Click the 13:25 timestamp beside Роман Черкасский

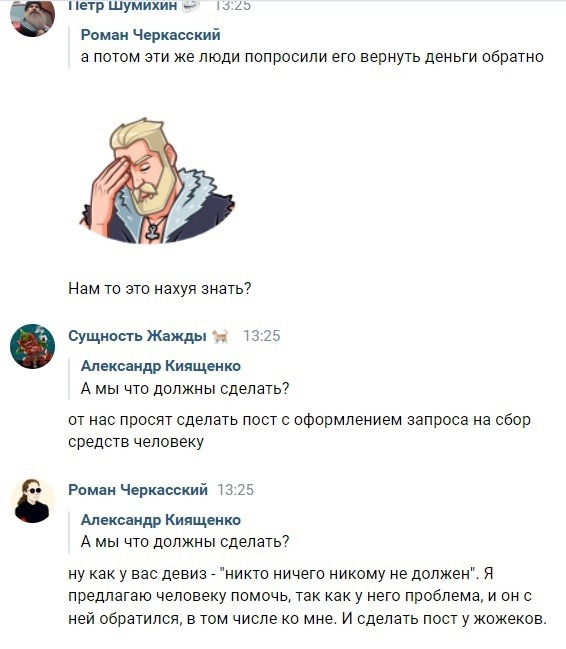click(236, 490)
